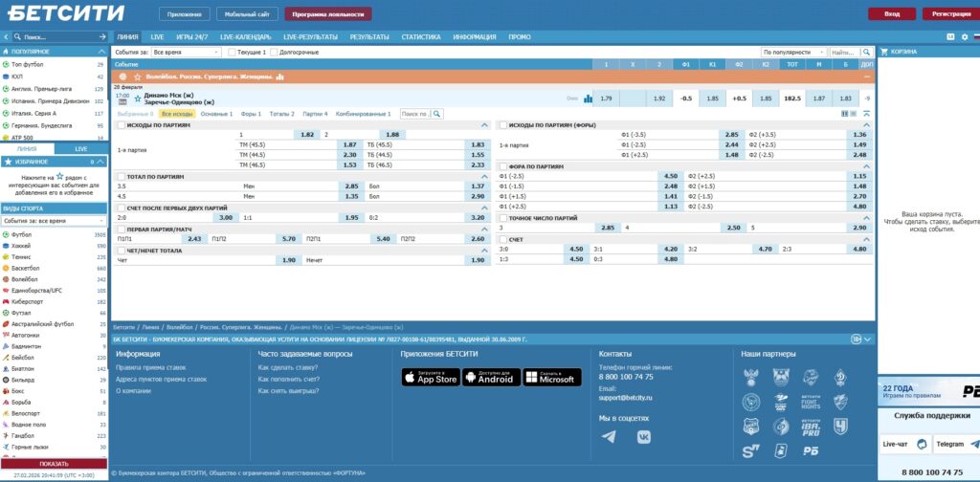This screenshot has height=482, width=980.
Task: Click the Программа лояльности button
Action: coord(328,14)
